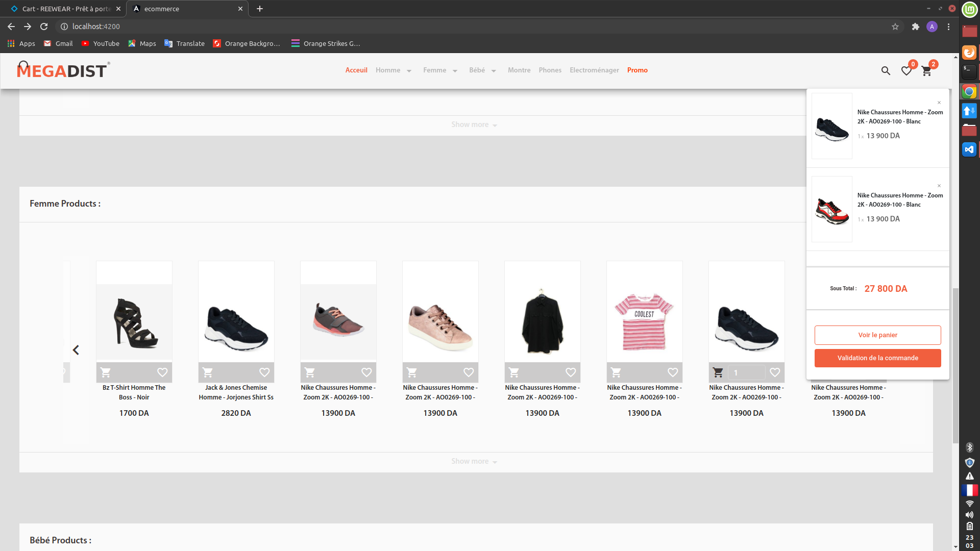Go back in browser
Viewport: 980px width, 551px height.
11,27
